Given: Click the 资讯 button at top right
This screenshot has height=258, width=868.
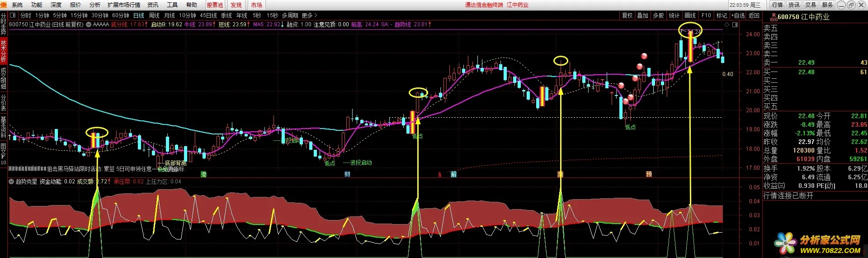Looking at the screenshot, I should [x=794, y=5].
